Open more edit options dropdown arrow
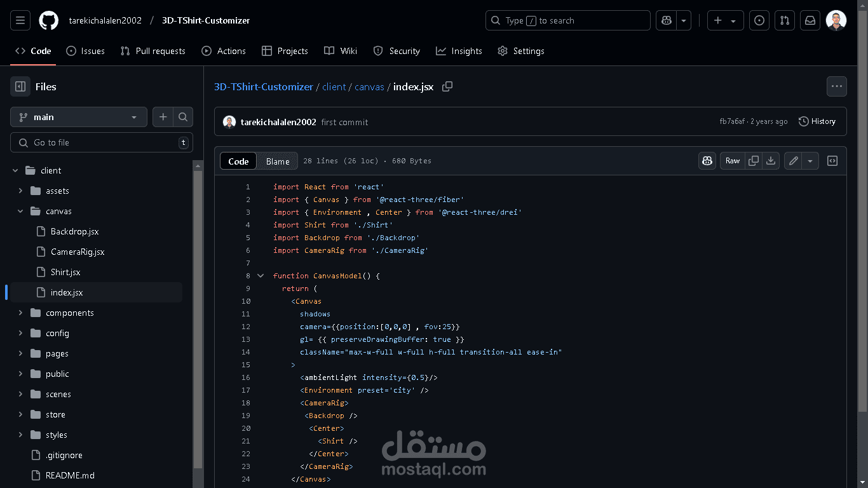868x488 pixels. 810,161
